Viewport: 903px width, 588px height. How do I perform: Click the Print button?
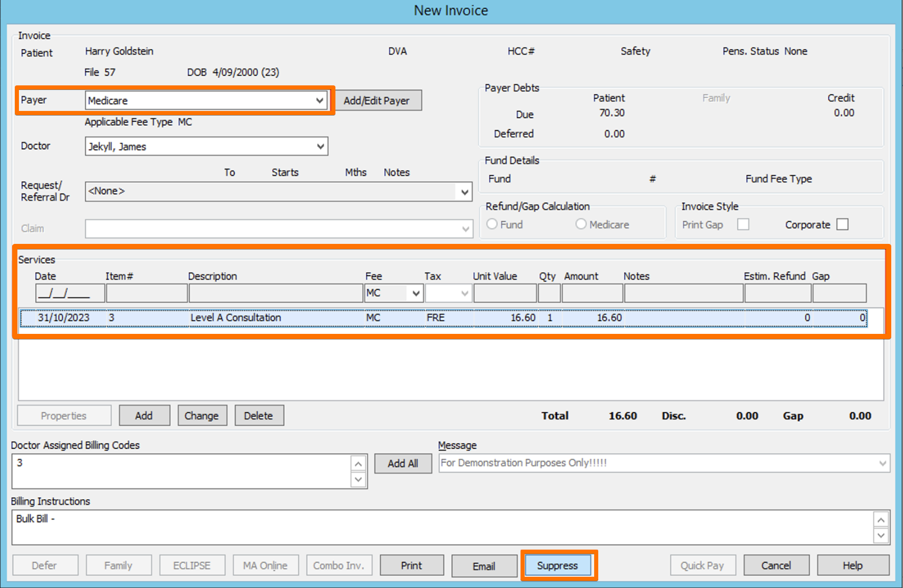point(412,566)
